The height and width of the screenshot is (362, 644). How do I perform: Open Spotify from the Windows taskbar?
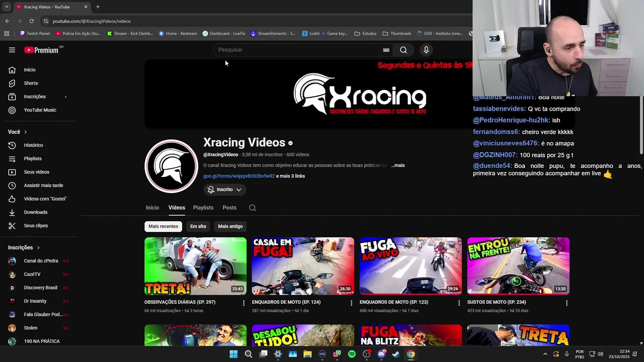coord(352,354)
